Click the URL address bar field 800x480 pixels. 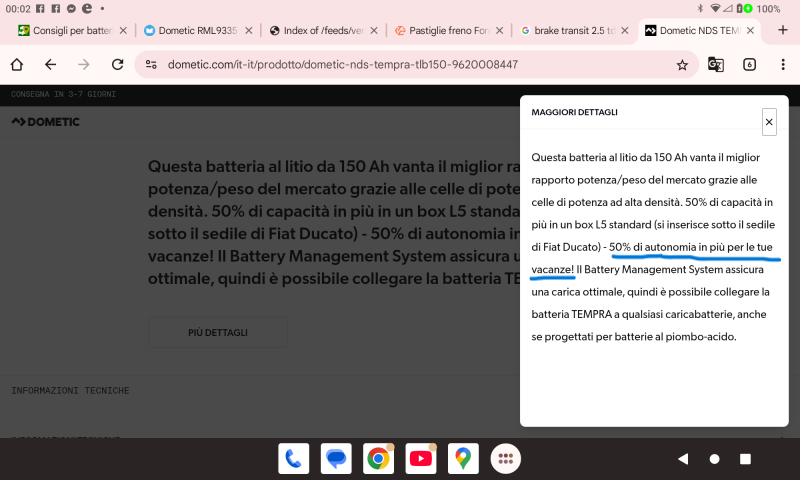(416, 65)
